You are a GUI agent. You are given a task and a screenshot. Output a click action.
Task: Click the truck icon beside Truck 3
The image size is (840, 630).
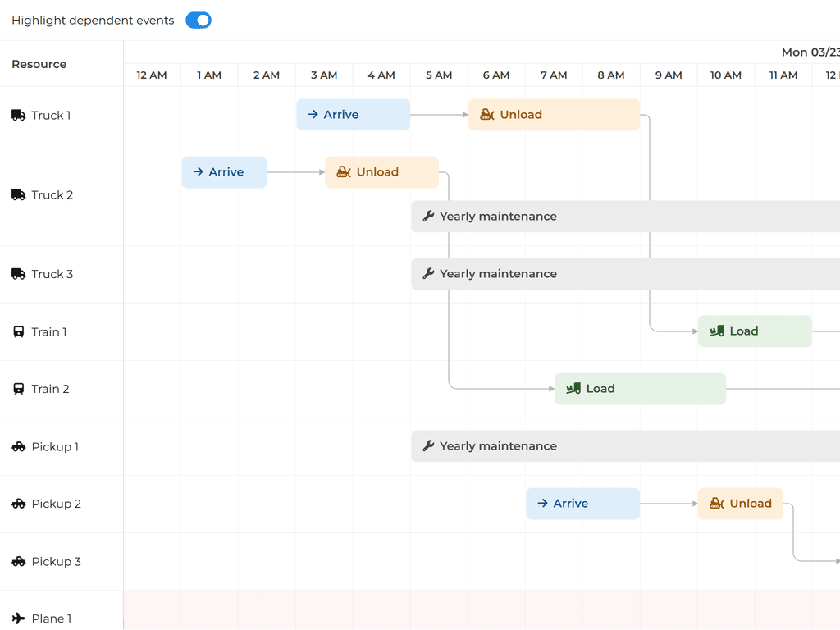(18, 274)
